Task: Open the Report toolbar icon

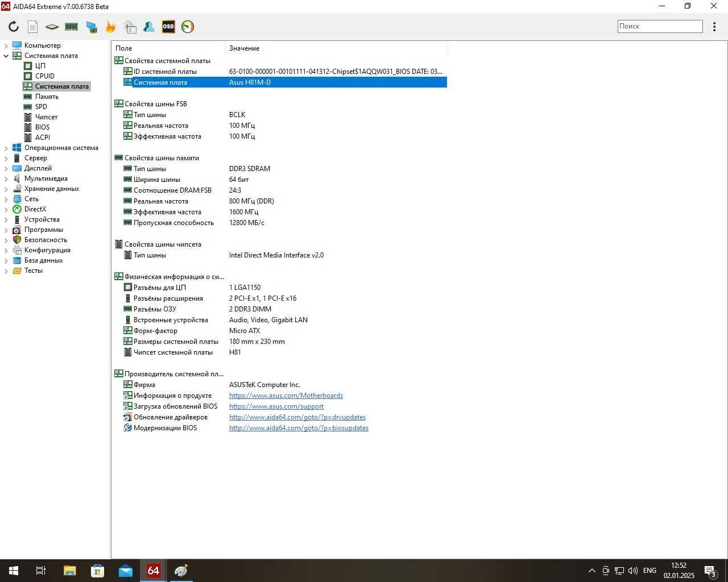Action: (x=33, y=27)
